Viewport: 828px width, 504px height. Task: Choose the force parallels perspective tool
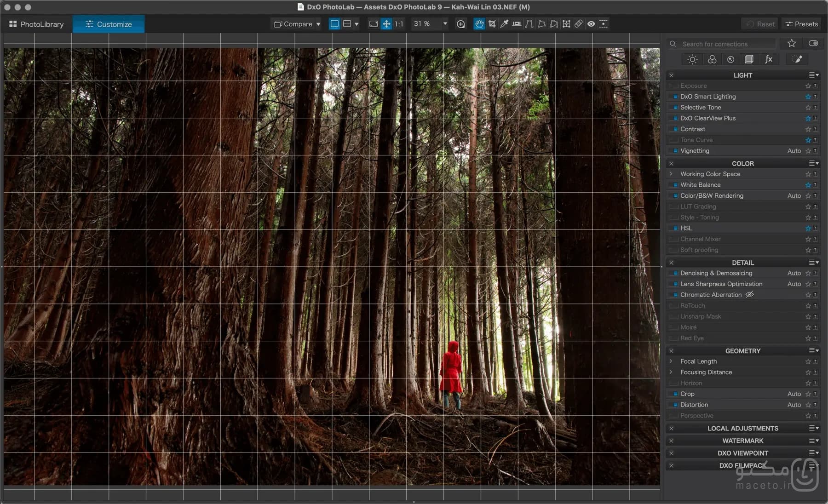pos(529,24)
